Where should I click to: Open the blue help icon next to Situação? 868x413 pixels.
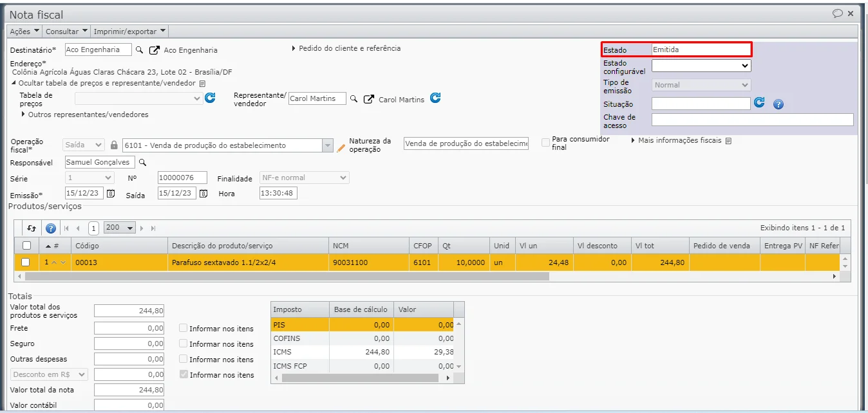(x=778, y=104)
